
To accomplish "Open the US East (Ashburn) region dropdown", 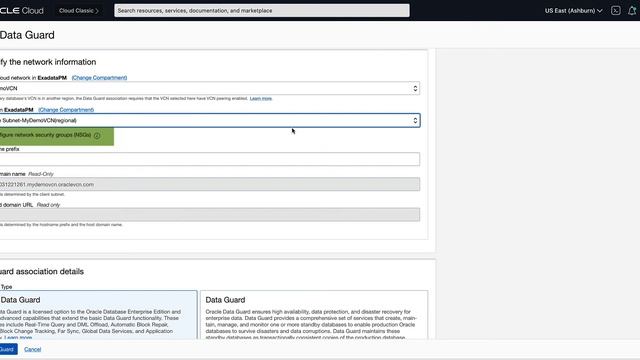I will [573, 11].
